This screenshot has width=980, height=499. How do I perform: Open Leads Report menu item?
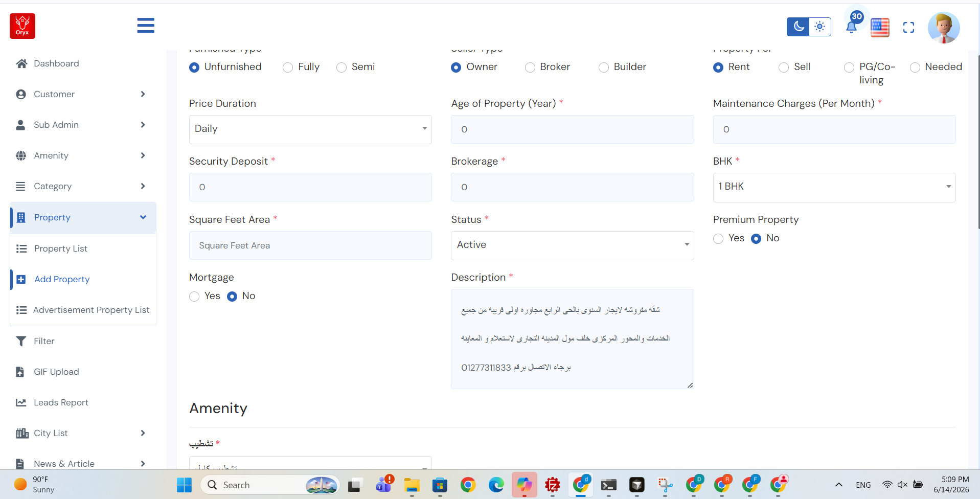61,402
